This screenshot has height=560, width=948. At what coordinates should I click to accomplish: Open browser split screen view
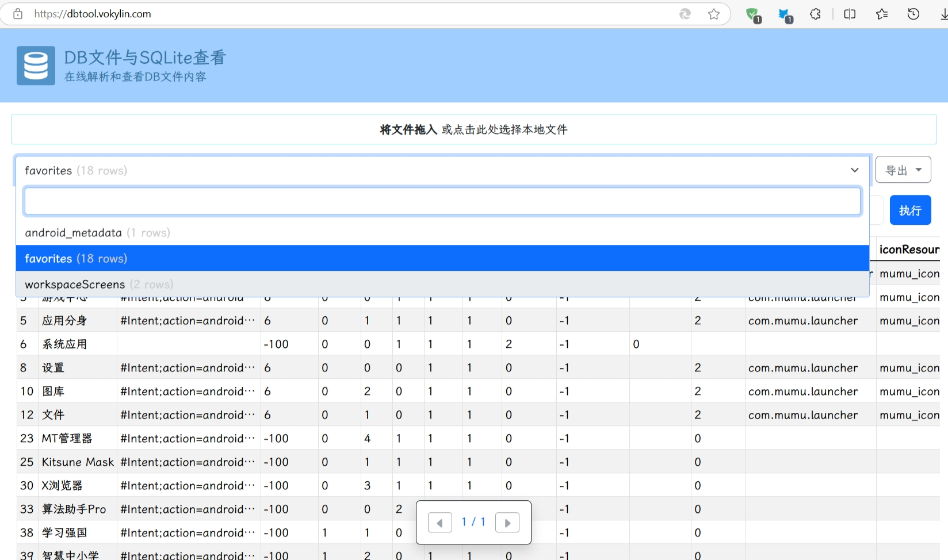pos(850,14)
